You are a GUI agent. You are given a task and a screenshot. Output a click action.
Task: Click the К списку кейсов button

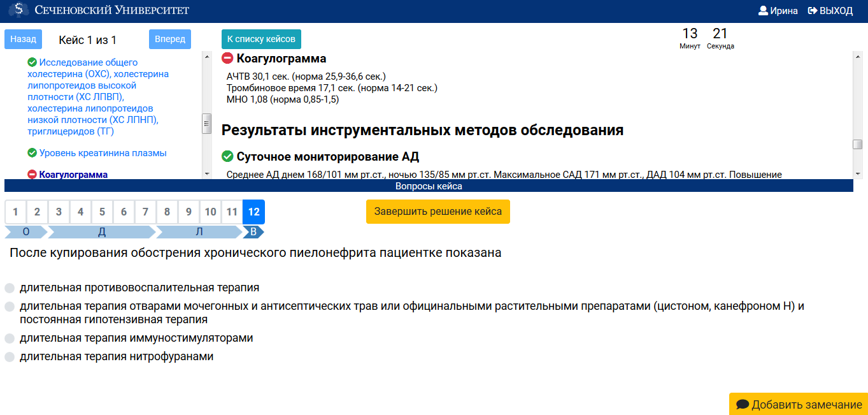pos(261,39)
